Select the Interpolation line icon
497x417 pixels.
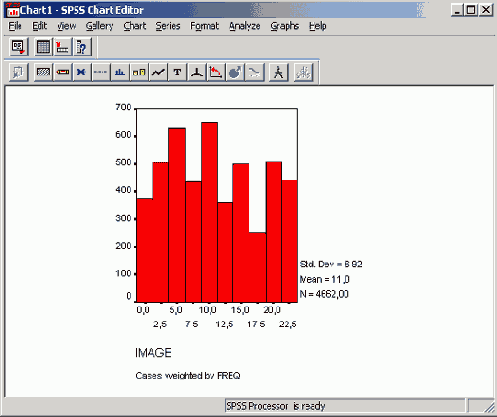(158, 72)
